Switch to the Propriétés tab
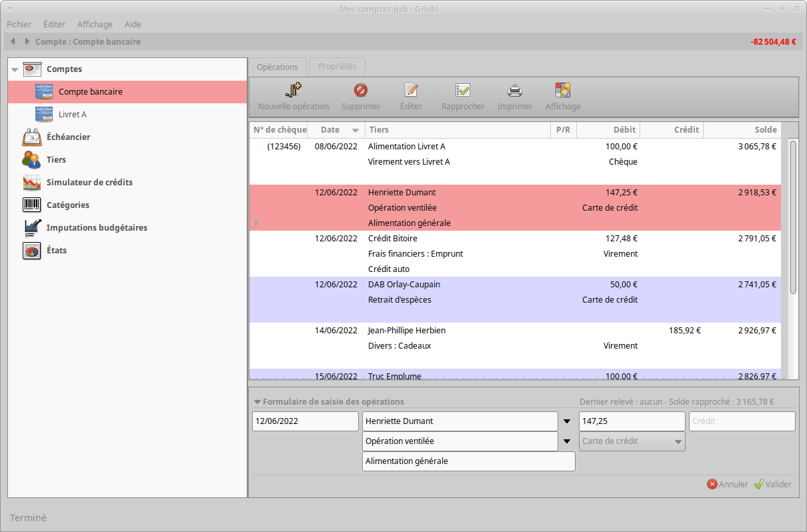 337,67
